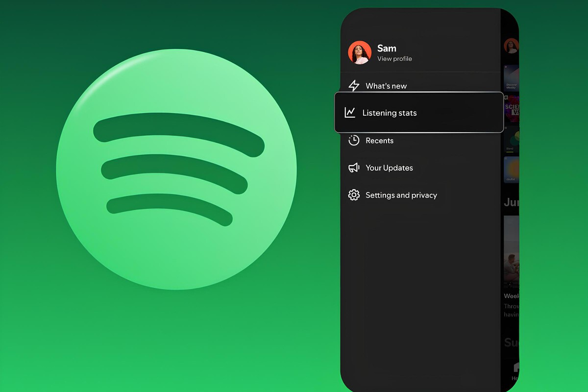Open Settings and privacy
The width and height of the screenshot is (588, 392).
pos(401,195)
